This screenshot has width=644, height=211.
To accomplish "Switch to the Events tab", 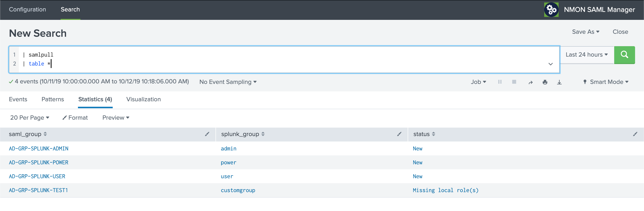I will click(x=18, y=99).
